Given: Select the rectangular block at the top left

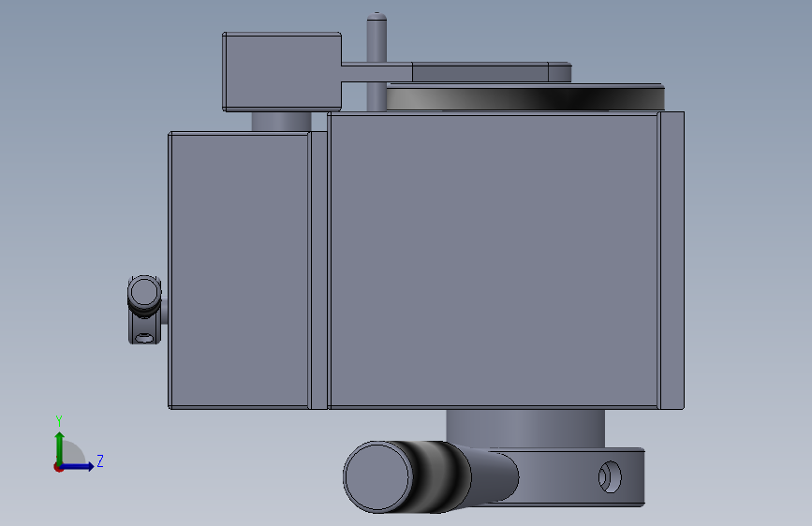Looking at the screenshot, I should click(x=282, y=71).
